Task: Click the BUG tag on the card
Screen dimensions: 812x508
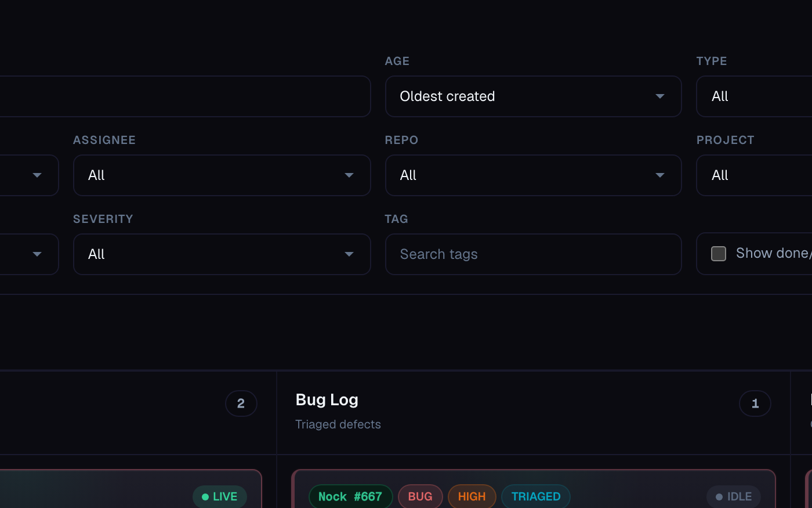Action: click(420, 496)
